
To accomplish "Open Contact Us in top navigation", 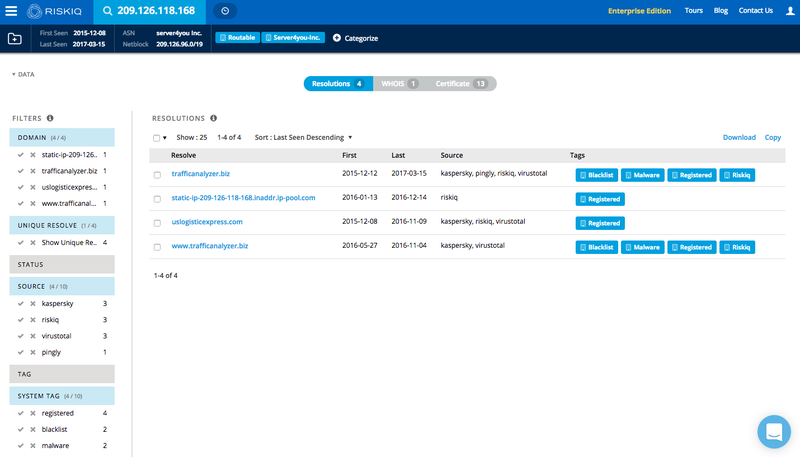I will pos(756,10).
